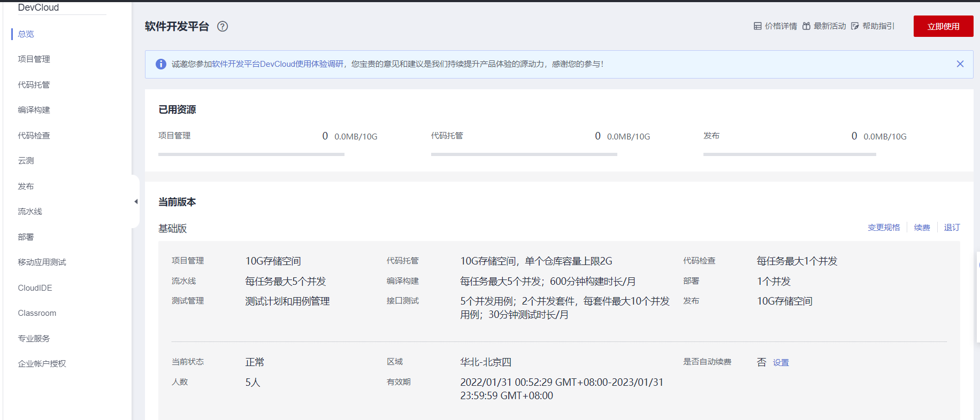Collapse the left sidebar with the arrow handle
This screenshot has height=420, width=980.
136,201
